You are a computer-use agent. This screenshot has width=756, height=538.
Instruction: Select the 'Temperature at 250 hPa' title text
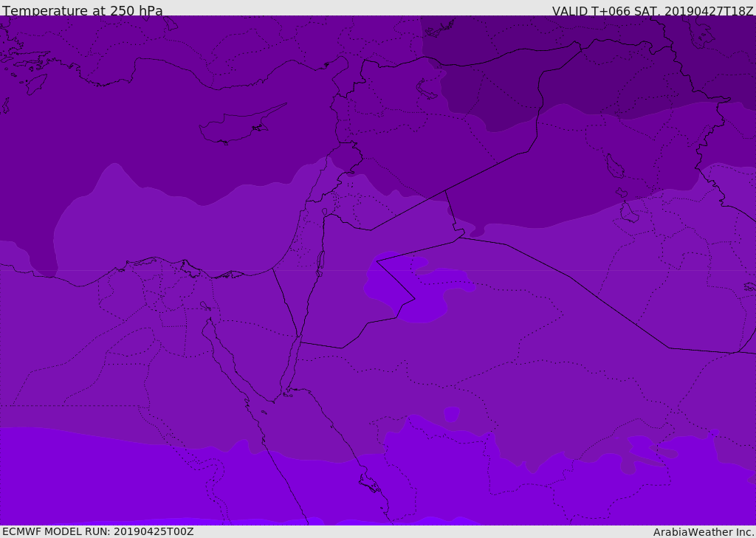(83, 10)
